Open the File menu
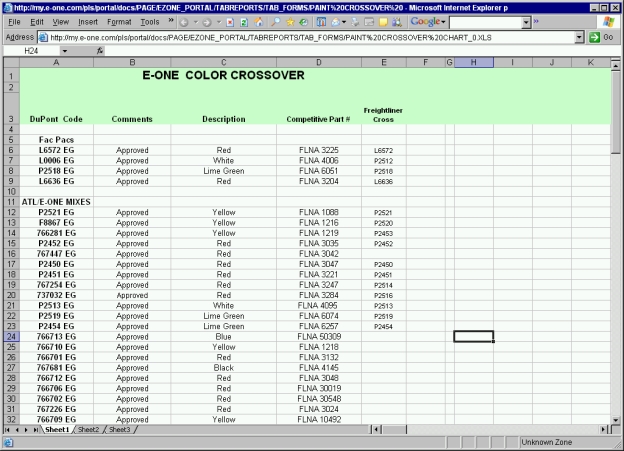The height and width of the screenshot is (451, 624). click(14, 22)
